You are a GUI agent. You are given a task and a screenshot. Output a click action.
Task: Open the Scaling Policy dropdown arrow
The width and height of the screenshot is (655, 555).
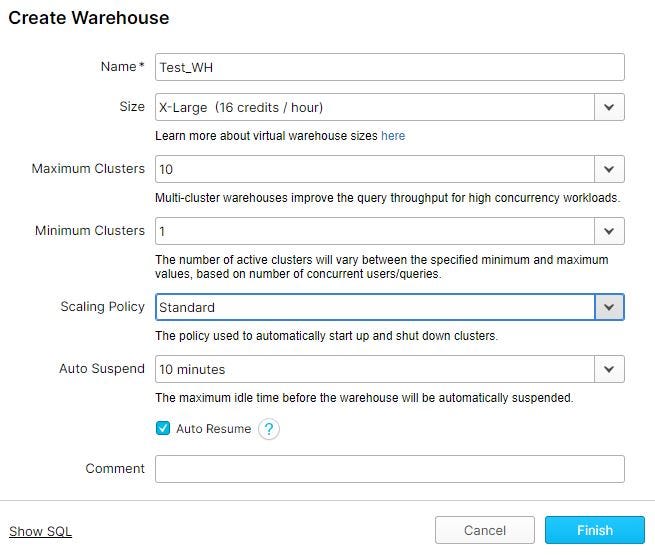(609, 307)
